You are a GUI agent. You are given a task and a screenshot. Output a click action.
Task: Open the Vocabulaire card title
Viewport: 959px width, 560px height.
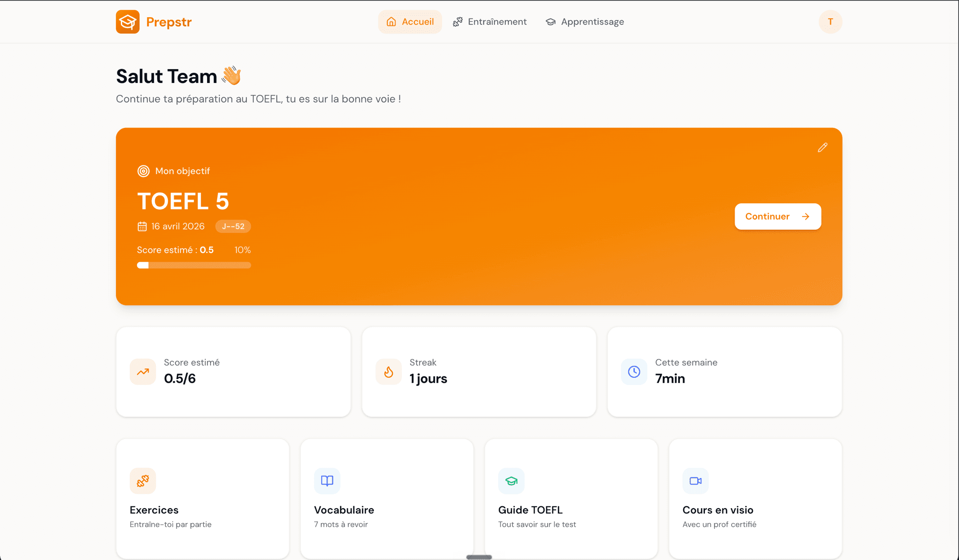344,510
